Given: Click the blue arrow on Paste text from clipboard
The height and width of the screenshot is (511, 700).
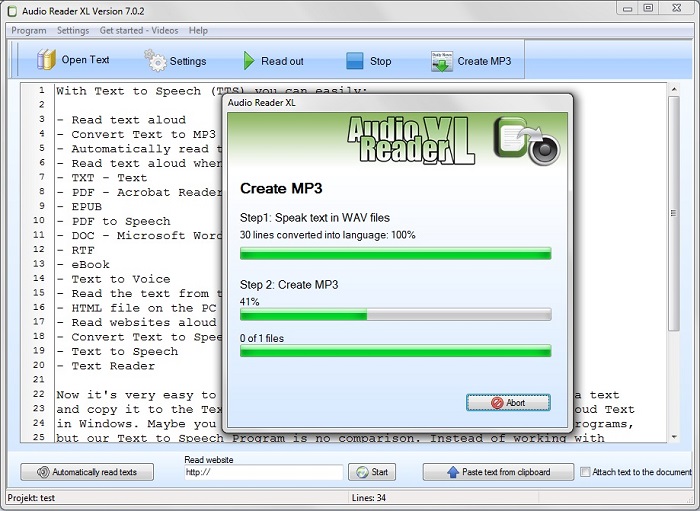Looking at the screenshot, I should [453, 472].
